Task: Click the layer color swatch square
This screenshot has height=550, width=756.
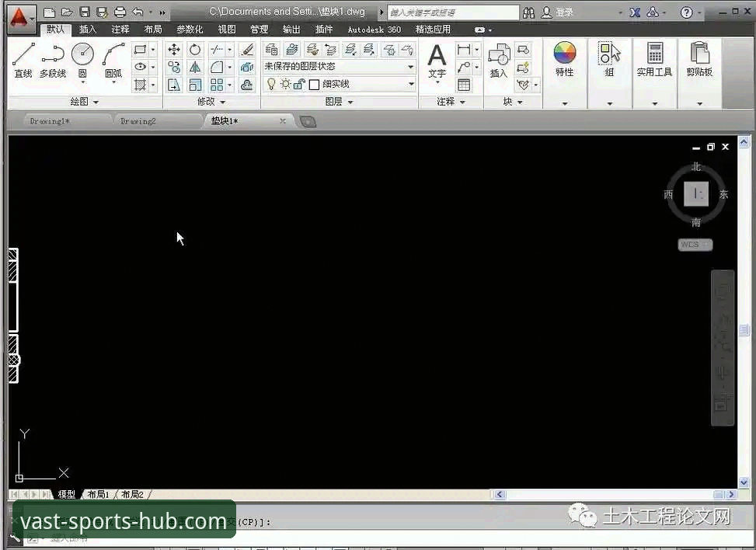Action: 314,85
